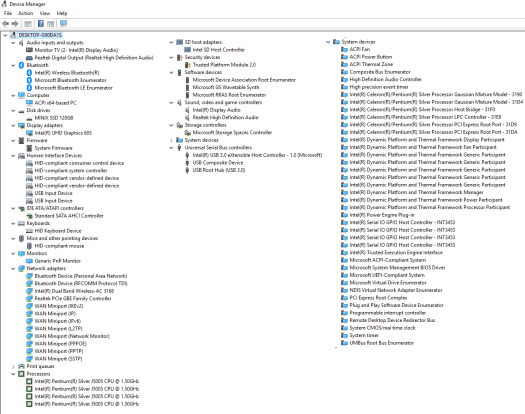This screenshot has height=414, width=525.
Task: Select Microsoft GS Wavetable Synth
Action: click(226, 87)
